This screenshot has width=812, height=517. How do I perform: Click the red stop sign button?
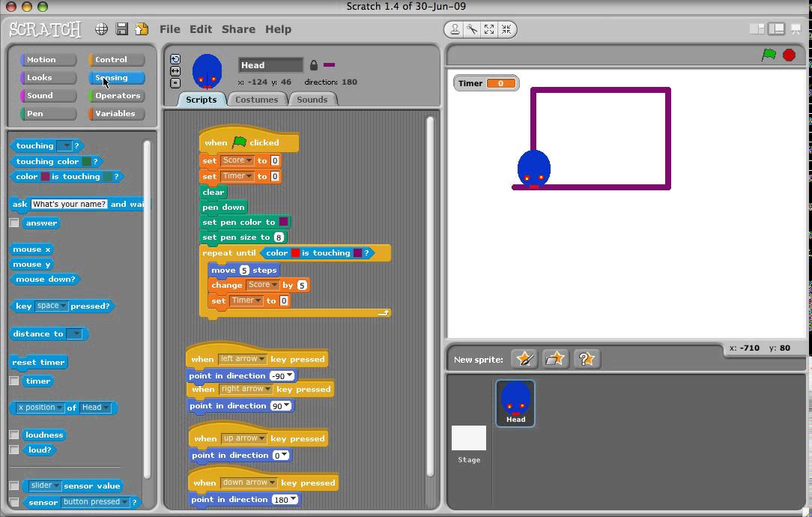[789, 55]
